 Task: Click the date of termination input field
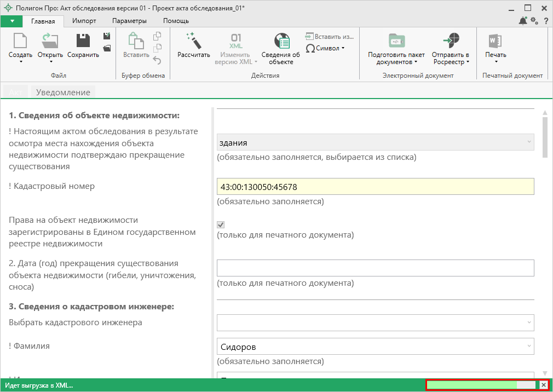coord(375,268)
